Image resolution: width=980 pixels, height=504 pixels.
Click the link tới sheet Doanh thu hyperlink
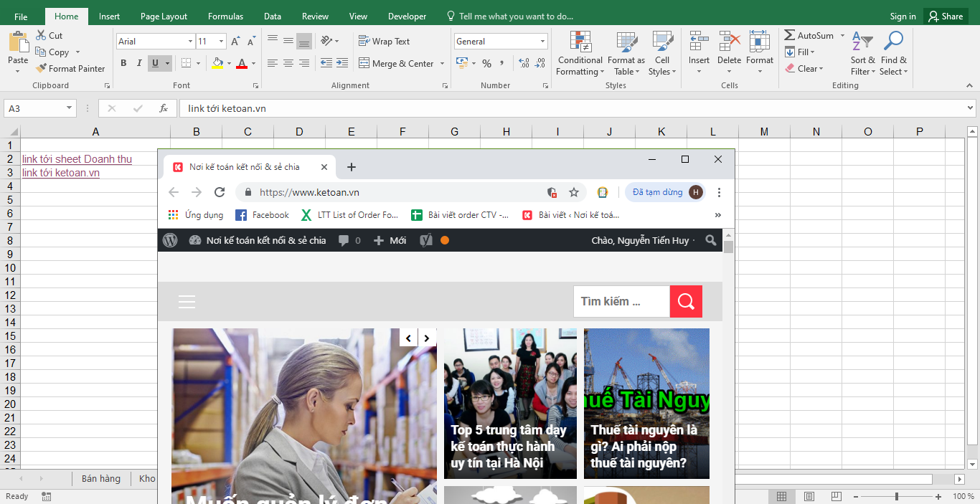pos(77,159)
